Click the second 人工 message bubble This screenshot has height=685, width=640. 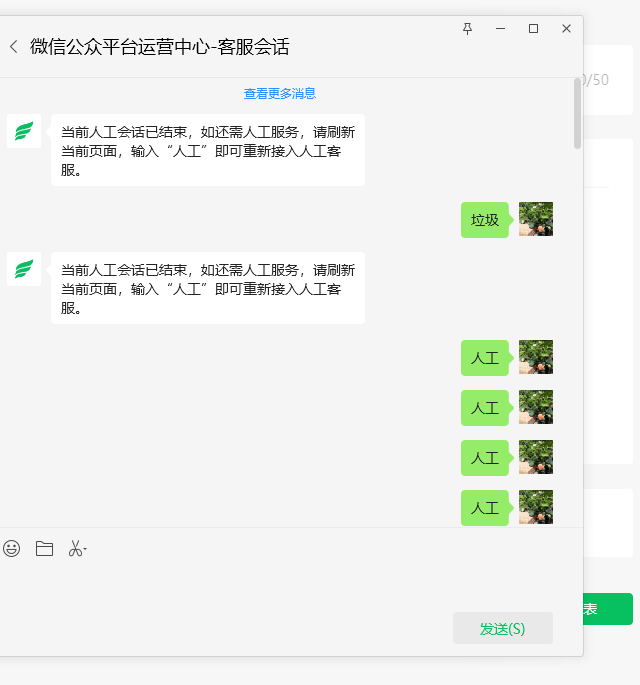485,408
